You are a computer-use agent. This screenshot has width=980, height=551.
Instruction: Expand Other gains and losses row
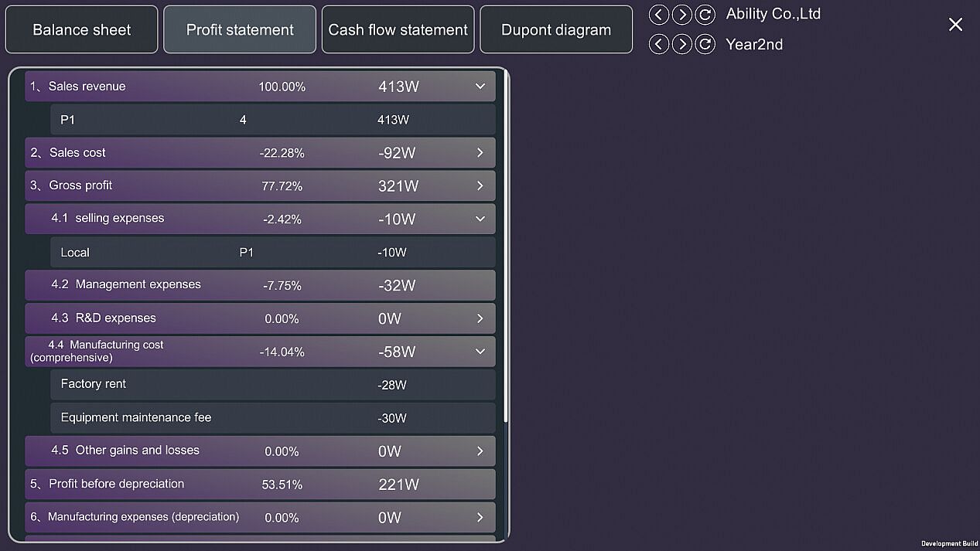(x=480, y=451)
